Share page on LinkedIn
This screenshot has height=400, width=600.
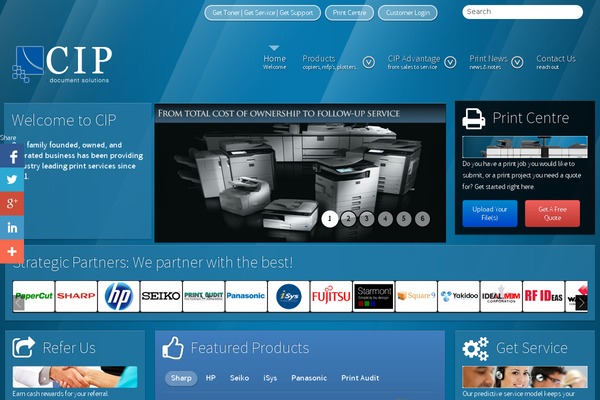pos(12,227)
